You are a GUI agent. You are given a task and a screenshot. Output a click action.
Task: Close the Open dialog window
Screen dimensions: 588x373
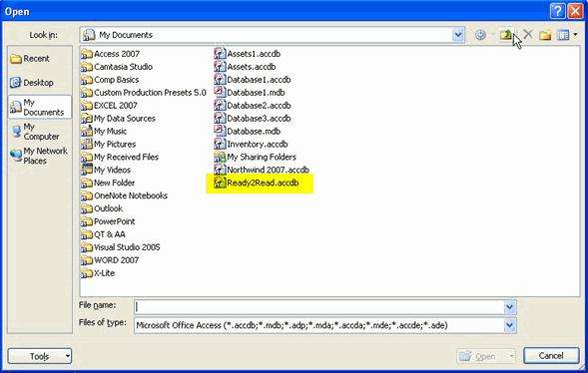(575, 11)
